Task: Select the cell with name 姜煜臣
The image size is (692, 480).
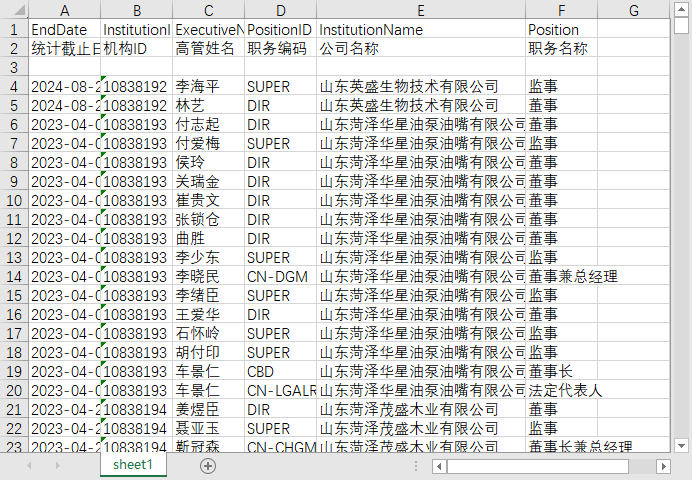Action: 208,409
